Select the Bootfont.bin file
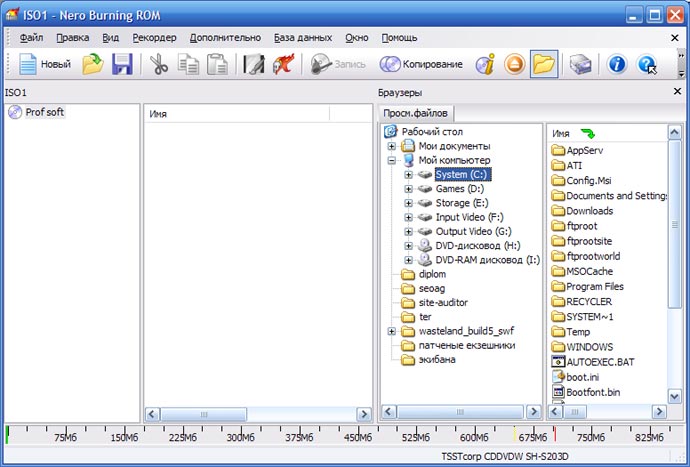The height and width of the screenshot is (467, 690). [586, 392]
